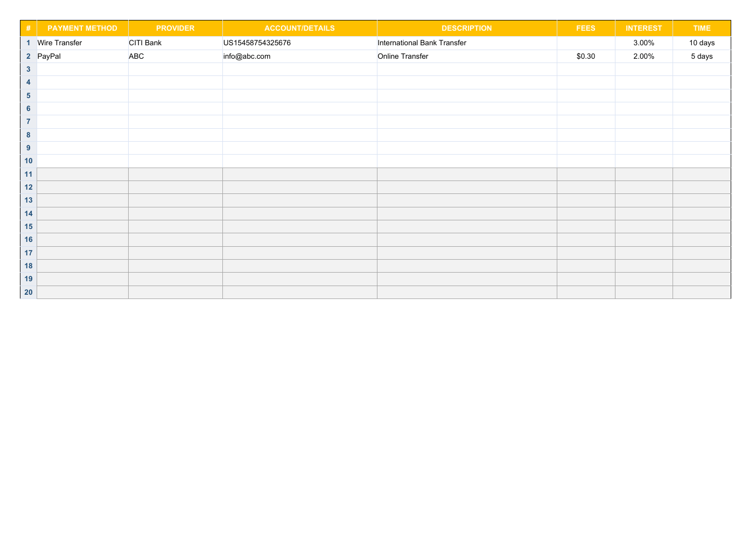756x535 pixels.
Task: Click the 3.00% interest cell
Action: 644,43
